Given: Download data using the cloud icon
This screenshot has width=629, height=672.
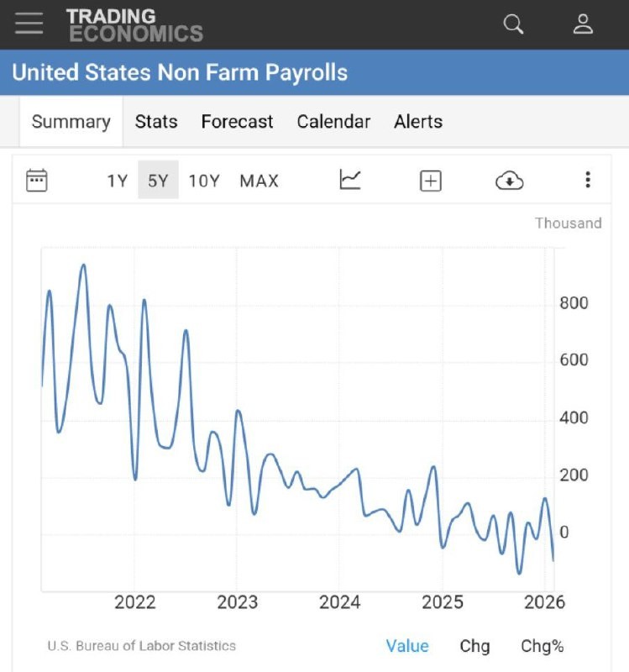Looking at the screenshot, I should tap(510, 180).
